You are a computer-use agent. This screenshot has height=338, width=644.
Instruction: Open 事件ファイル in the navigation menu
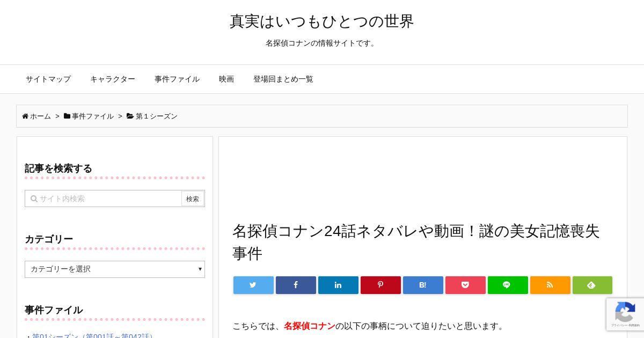point(177,79)
